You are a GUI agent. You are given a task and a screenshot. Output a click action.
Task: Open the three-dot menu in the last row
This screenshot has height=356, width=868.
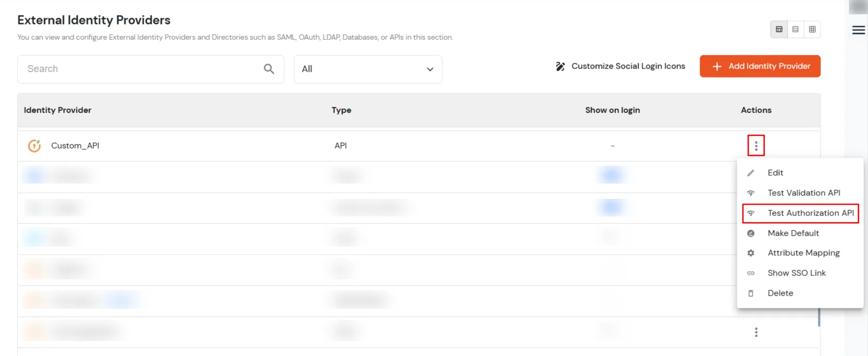[756, 332]
